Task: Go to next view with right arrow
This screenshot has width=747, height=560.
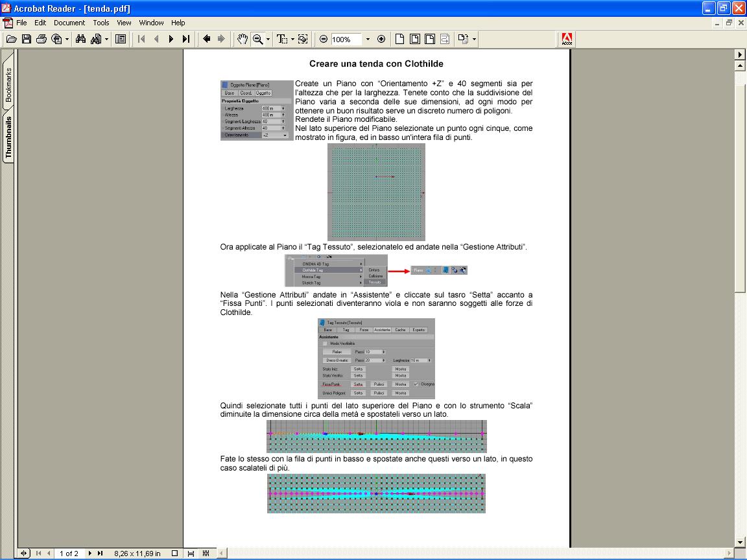Action: (x=221, y=39)
